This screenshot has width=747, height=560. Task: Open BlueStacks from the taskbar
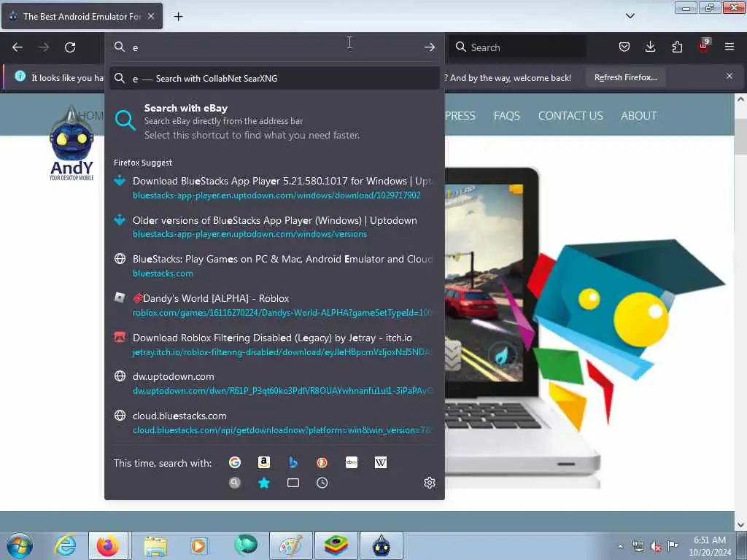pos(336,545)
